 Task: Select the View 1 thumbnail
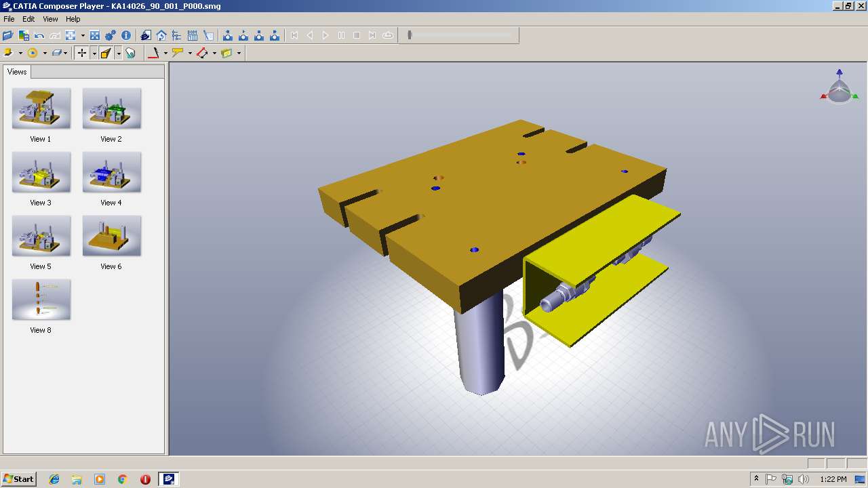tap(41, 108)
